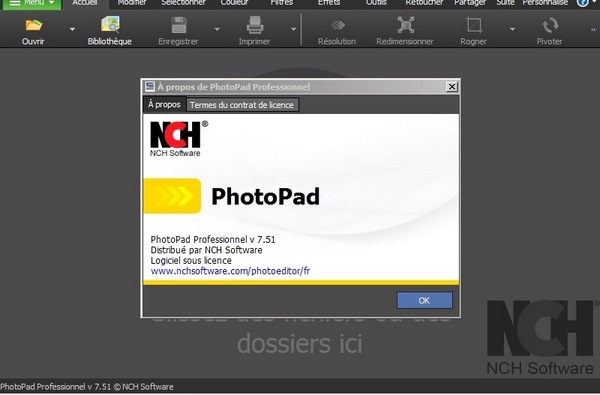The image size is (600, 395).
Task: Open Termes du contrat de licence tab
Action: (x=242, y=105)
